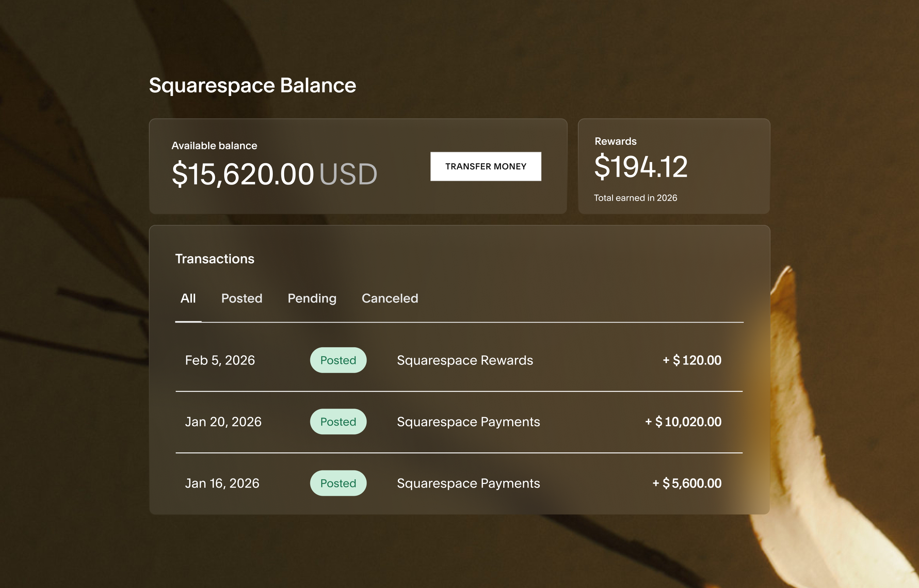Open Jan 16 Squarespace Payments transaction
Image resolution: width=919 pixels, height=588 pixels.
pyautogui.click(x=468, y=483)
